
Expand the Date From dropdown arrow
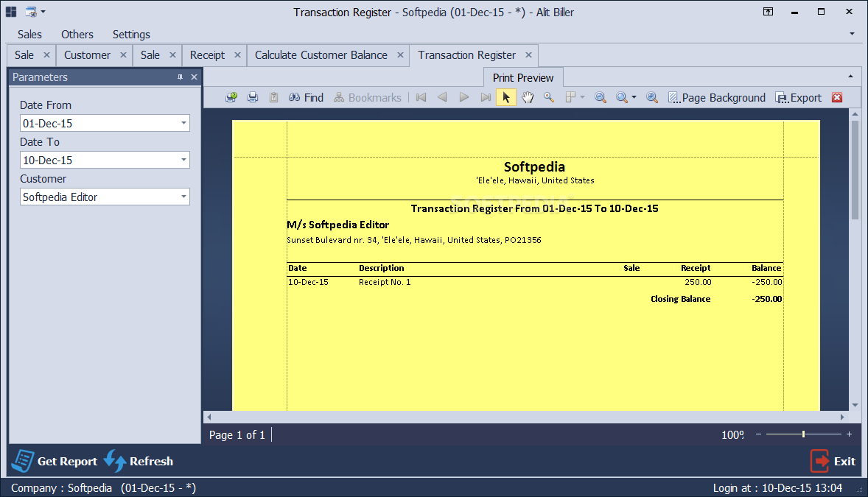(183, 123)
